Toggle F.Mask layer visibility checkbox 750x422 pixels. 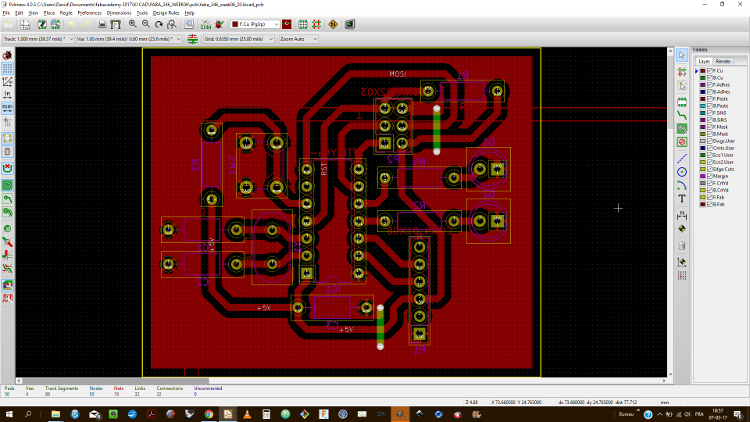[x=710, y=127]
